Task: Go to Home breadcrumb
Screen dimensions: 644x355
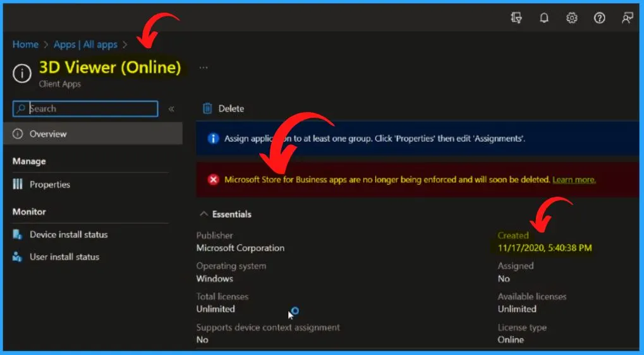Action: pos(25,44)
